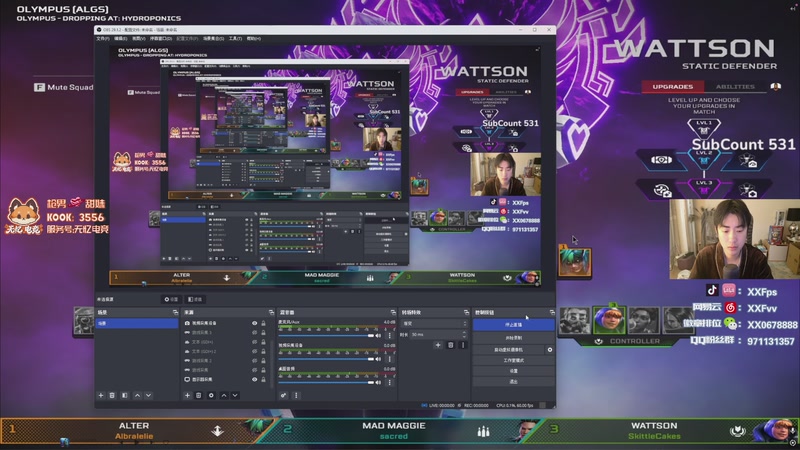Image resolution: width=800 pixels, height=450 pixels.
Task: Click the 开始录制 start recording button
Action: [x=513, y=338]
